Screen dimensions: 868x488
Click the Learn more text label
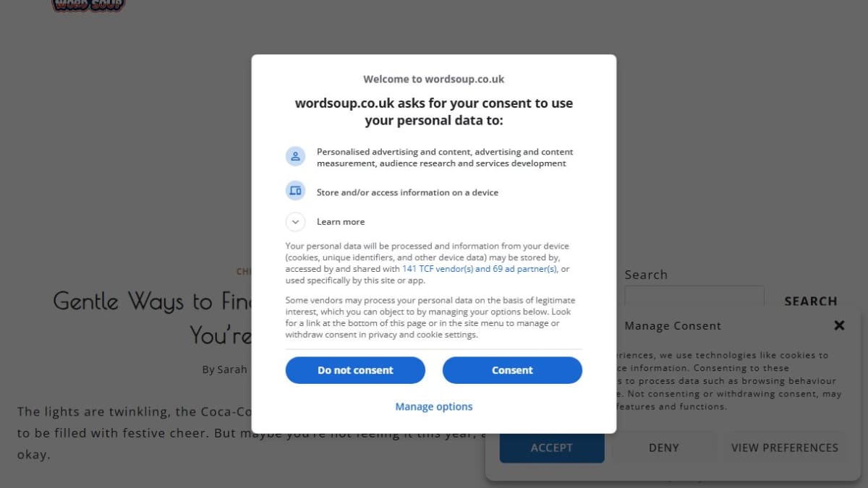[341, 222]
